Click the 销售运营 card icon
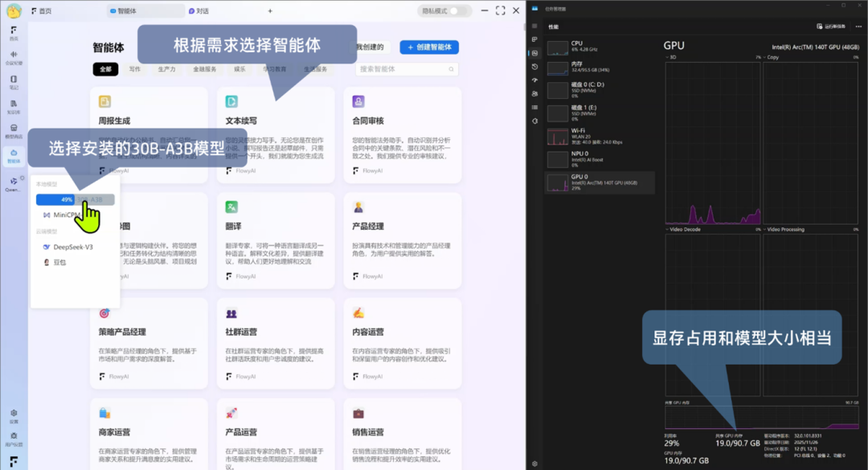 [x=358, y=413]
